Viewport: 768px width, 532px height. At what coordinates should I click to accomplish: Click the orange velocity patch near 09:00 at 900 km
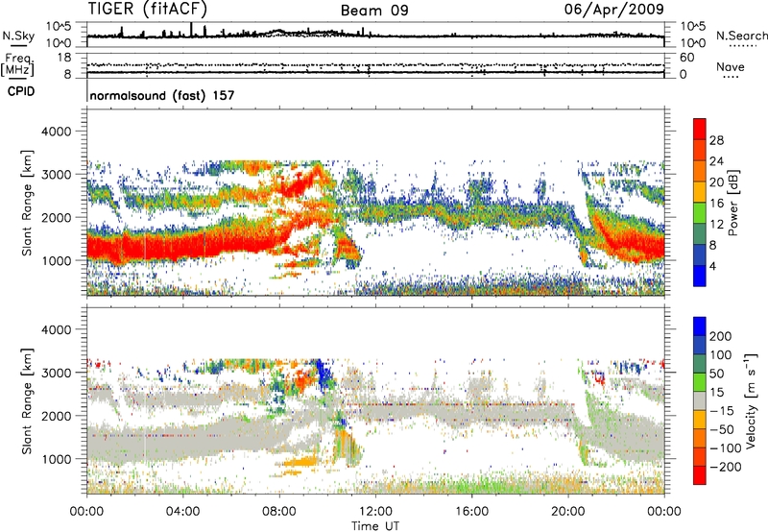tap(300, 462)
